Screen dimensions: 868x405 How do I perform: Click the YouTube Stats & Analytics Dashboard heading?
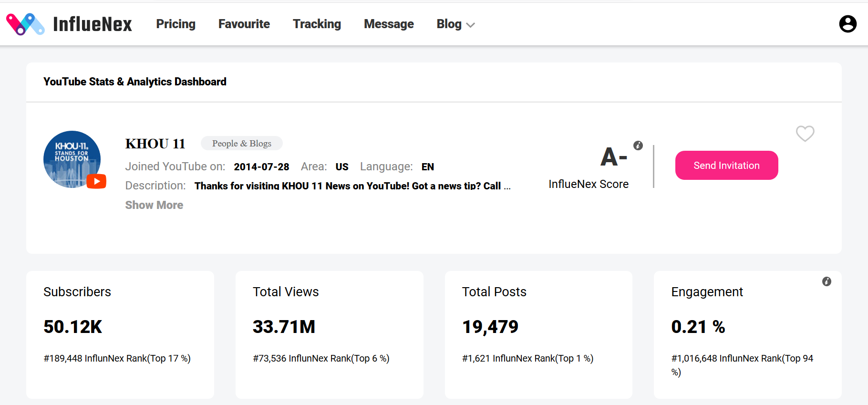(135, 82)
